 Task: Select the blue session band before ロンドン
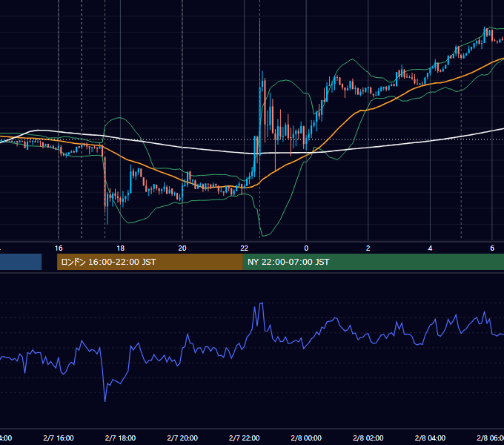(x=21, y=262)
